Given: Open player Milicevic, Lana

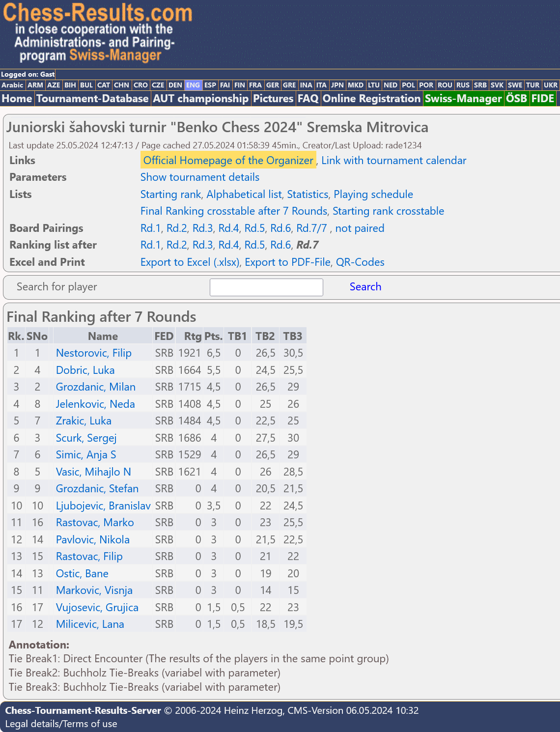Looking at the screenshot, I should (90, 624).
